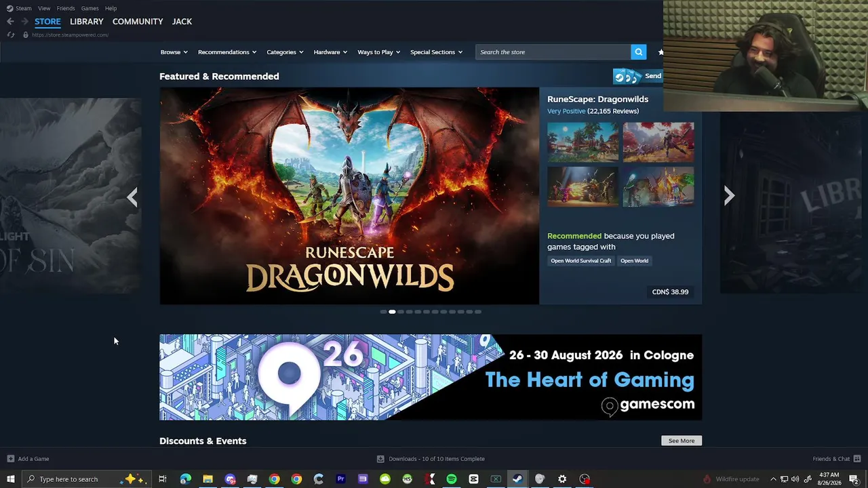Open Spotify from the taskbar
Viewport: 868px width, 488px height.
click(x=452, y=479)
